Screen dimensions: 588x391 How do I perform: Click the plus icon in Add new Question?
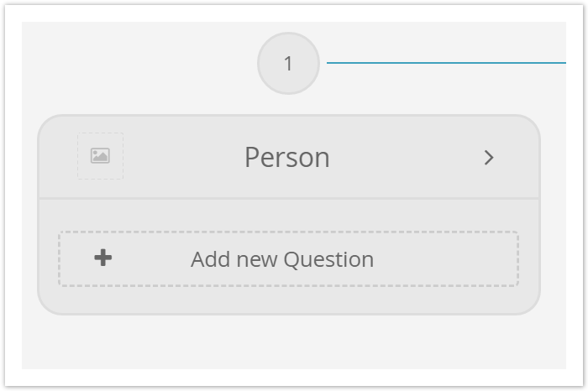[x=103, y=258]
